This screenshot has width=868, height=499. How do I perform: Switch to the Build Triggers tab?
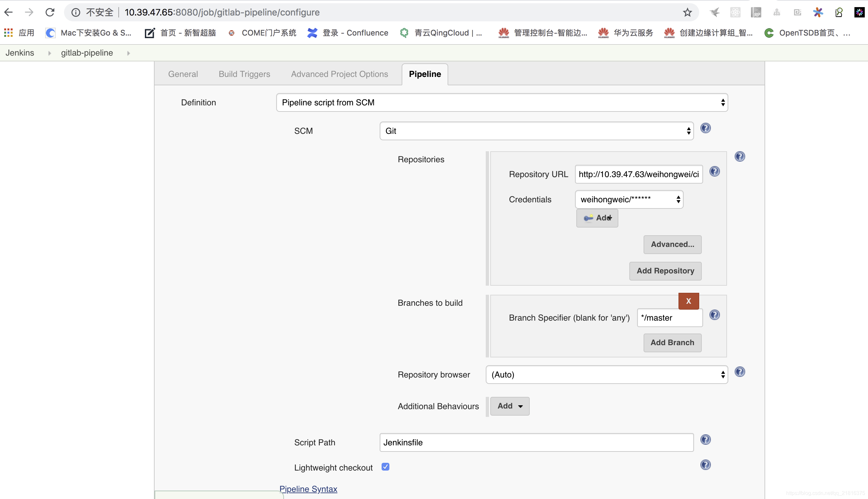tap(244, 74)
